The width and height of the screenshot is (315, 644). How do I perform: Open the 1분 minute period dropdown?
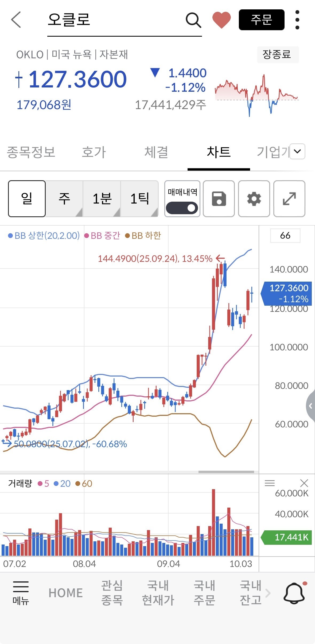[102, 198]
